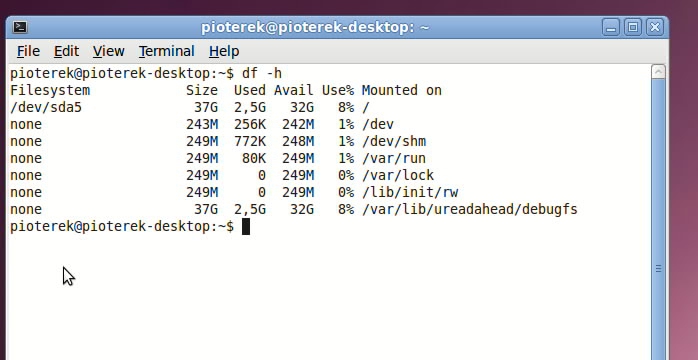The image size is (698, 360).
Task: Click the '242M' available value
Action: click(x=298, y=125)
